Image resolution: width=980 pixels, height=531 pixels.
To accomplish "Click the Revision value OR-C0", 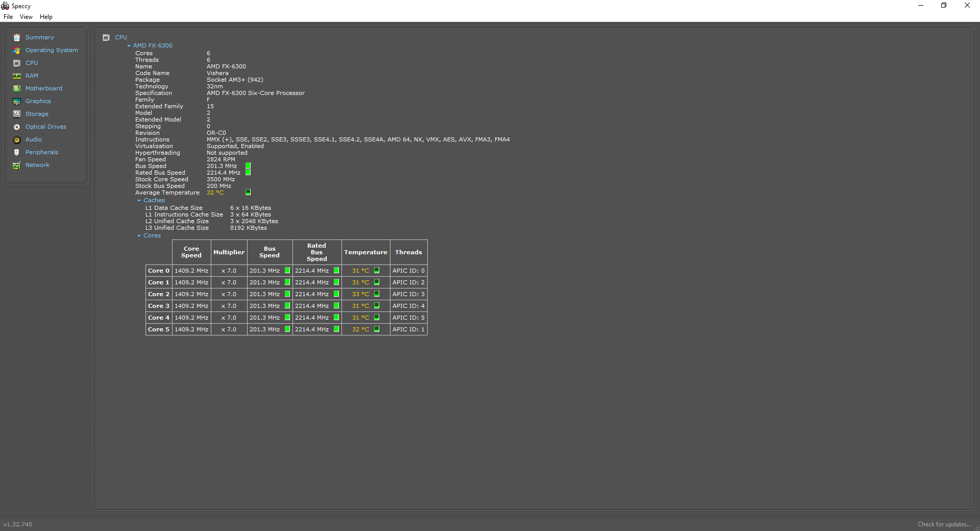I will tap(216, 133).
